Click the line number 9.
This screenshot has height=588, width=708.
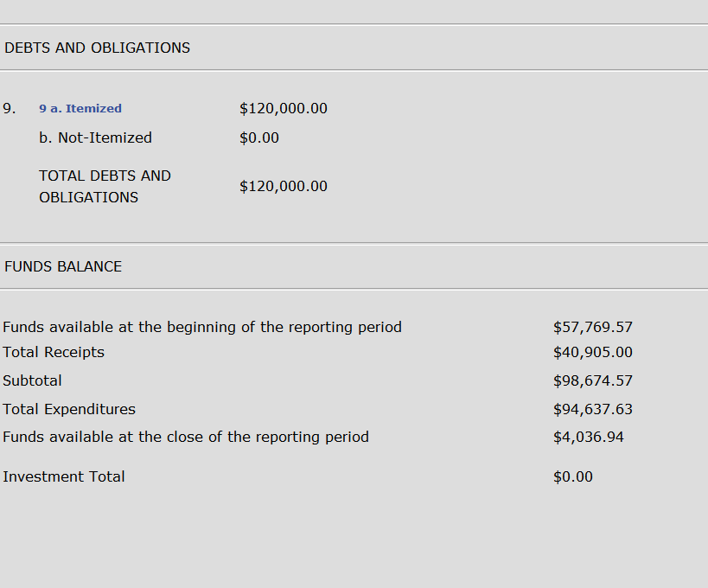(9, 108)
